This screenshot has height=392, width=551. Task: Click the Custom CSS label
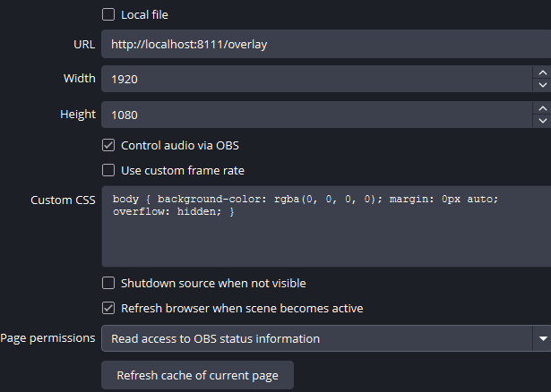pyautogui.click(x=63, y=200)
